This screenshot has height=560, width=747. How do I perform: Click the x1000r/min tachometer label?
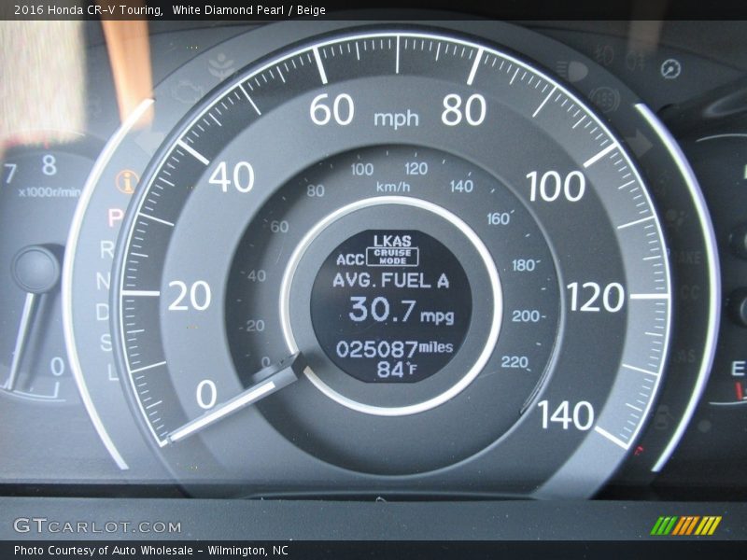coord(49,192)
